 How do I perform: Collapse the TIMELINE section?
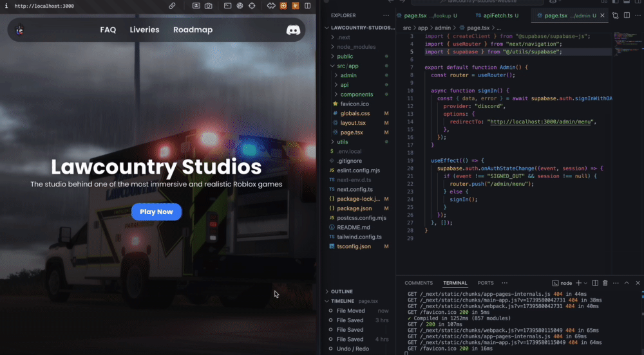327,301
